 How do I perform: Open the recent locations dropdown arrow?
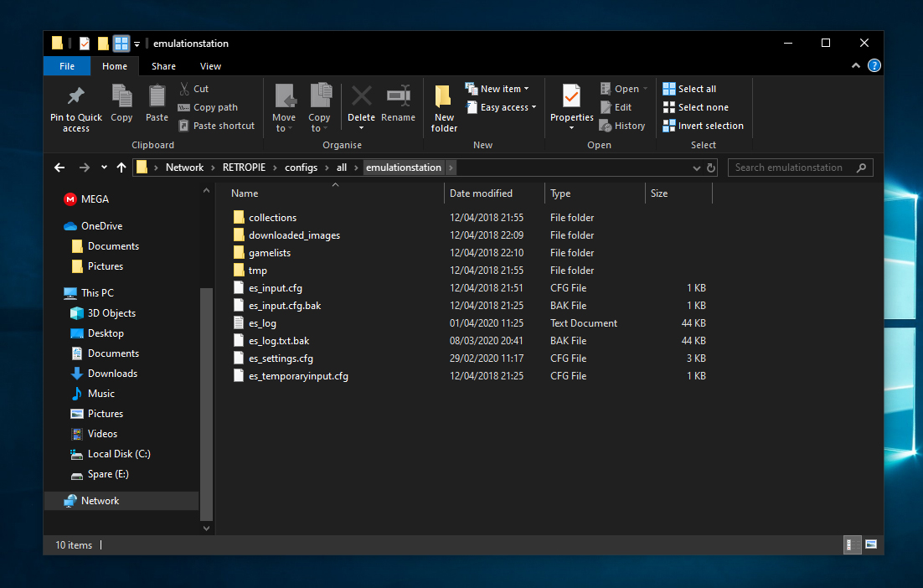tap(104, 168)
